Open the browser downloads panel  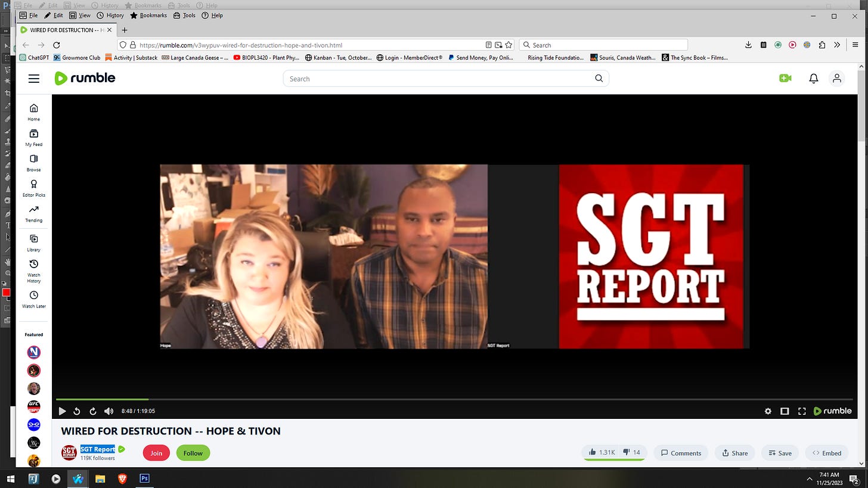pos(749,45)
